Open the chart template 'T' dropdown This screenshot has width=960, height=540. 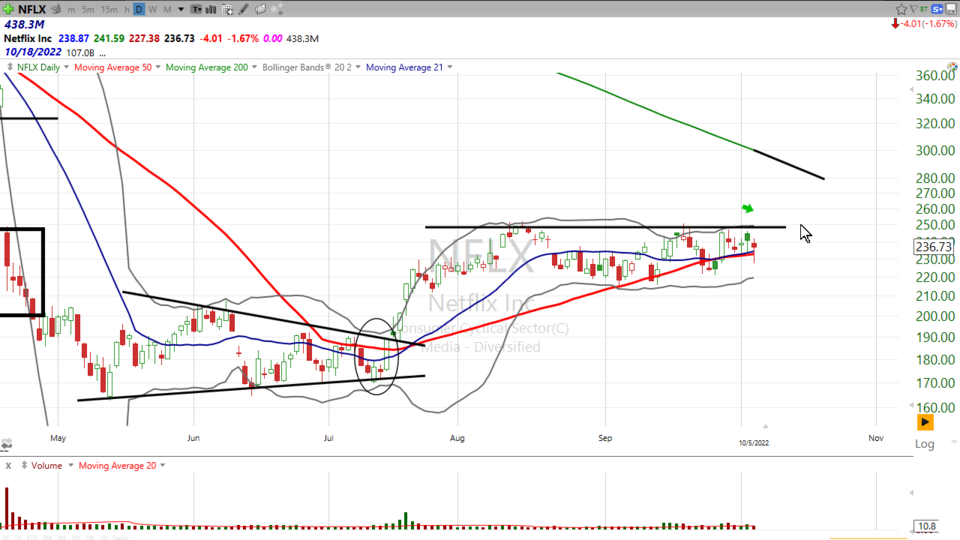[x=196, y=9]
